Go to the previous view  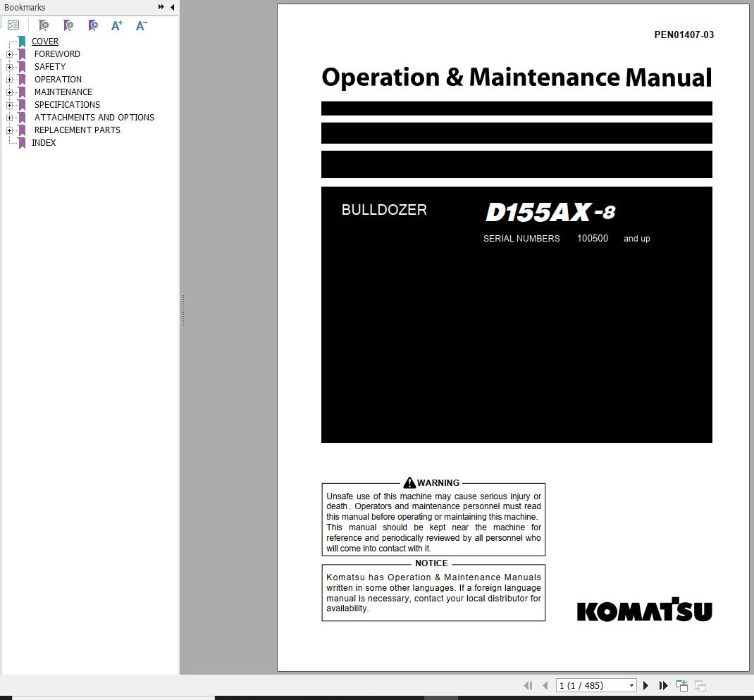pos(681,685)
